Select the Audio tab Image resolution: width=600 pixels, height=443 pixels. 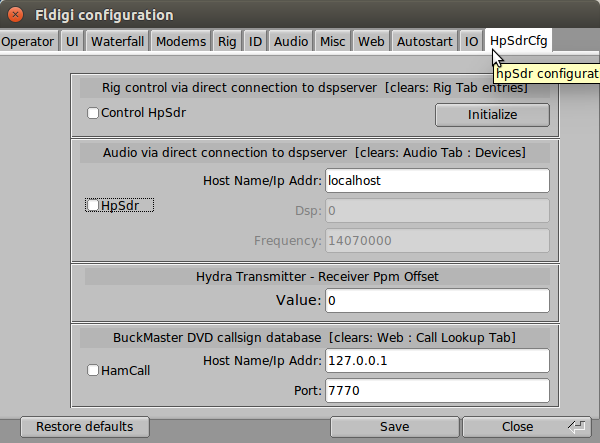tap(291, 41)
